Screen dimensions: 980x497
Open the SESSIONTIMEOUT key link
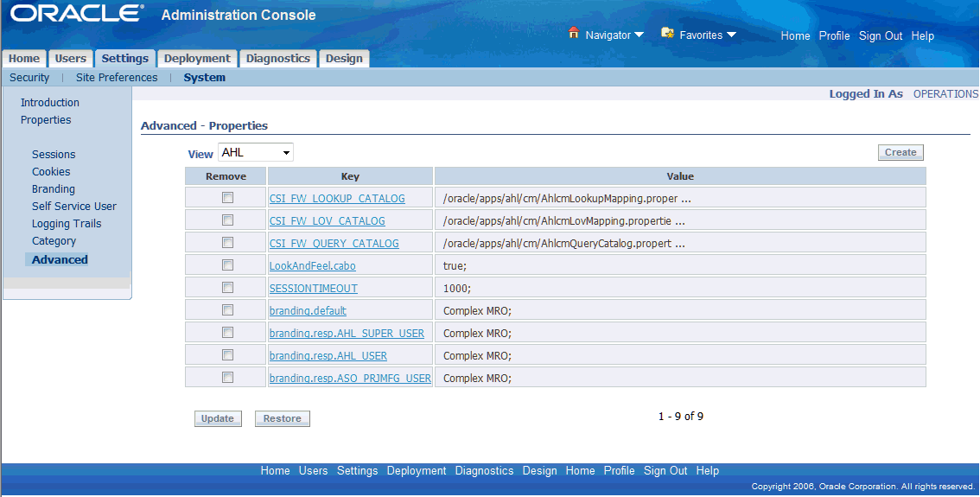313,288
